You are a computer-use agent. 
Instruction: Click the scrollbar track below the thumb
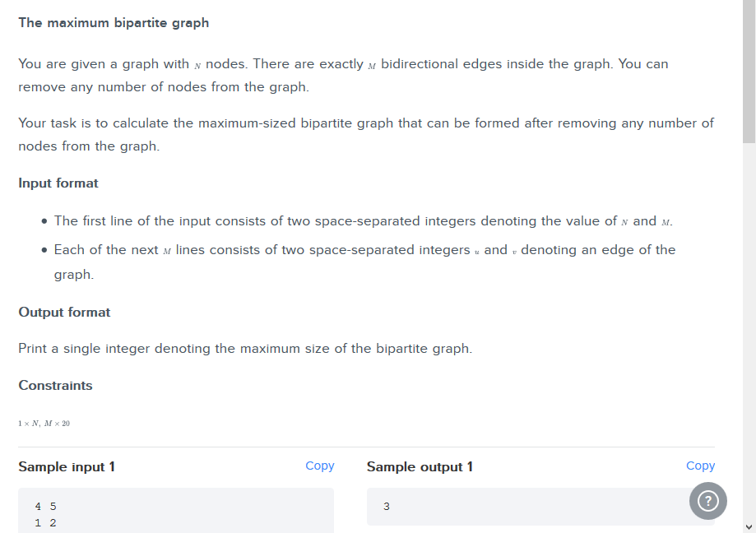click(x=749, y=332)
